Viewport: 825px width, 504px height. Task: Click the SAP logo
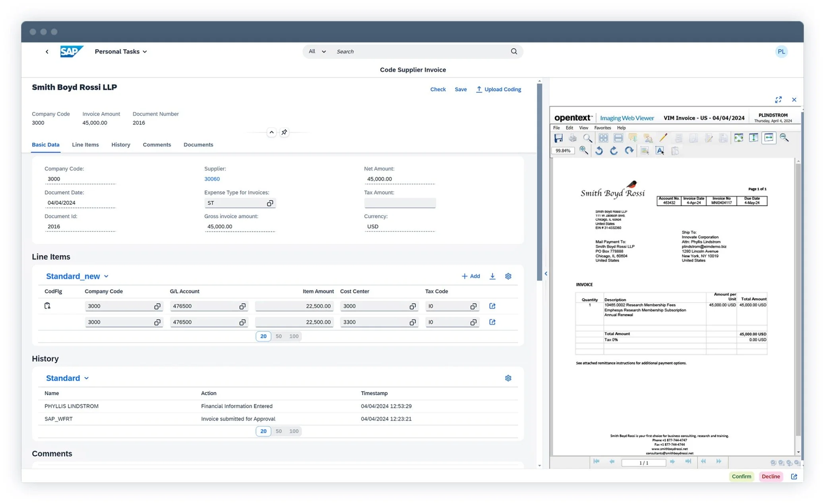click(x=72, y=51)
